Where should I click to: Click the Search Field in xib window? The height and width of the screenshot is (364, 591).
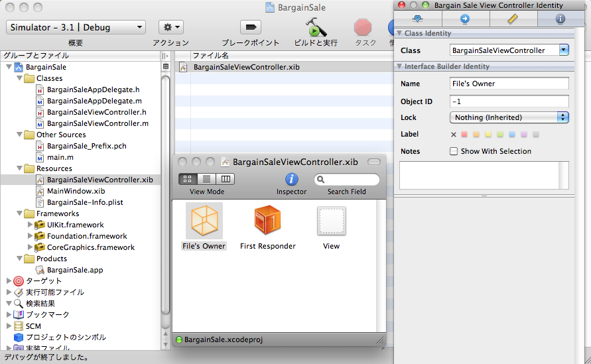(346, 180)
